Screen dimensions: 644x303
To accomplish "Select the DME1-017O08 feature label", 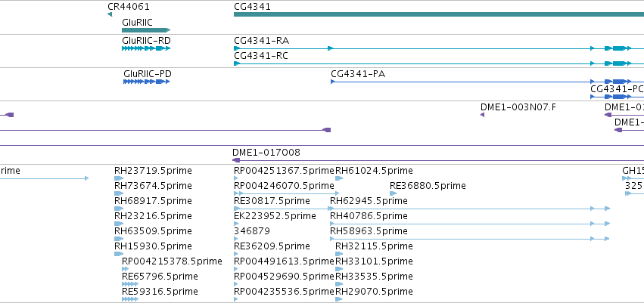I will click(266, 153).
